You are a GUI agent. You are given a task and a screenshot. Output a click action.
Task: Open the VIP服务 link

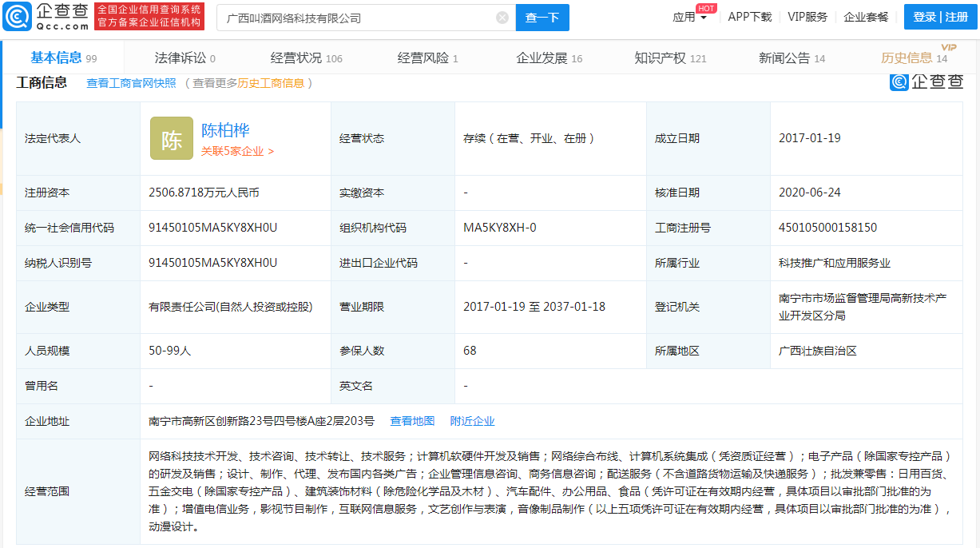pyautogui.click(x=807, y=17)
